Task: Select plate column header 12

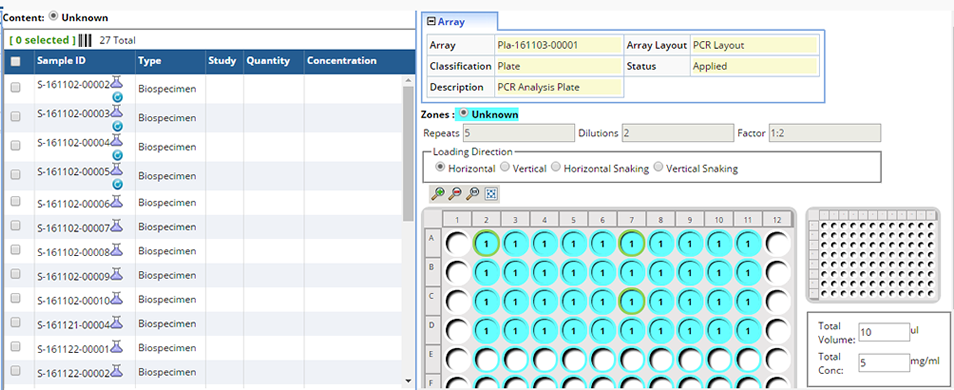Action: click(778, 219)
